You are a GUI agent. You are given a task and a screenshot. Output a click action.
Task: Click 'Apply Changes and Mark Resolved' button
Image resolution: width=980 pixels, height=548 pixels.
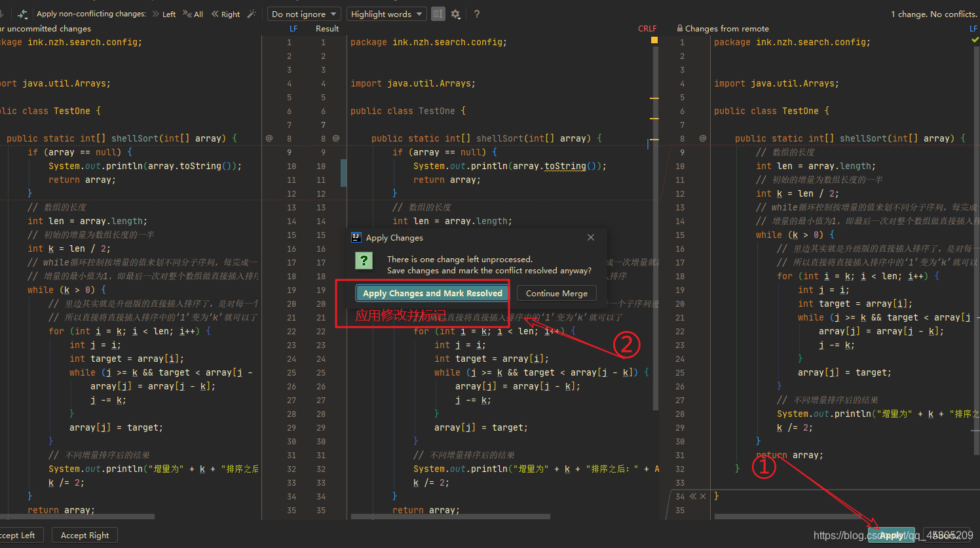click(432, 293)
